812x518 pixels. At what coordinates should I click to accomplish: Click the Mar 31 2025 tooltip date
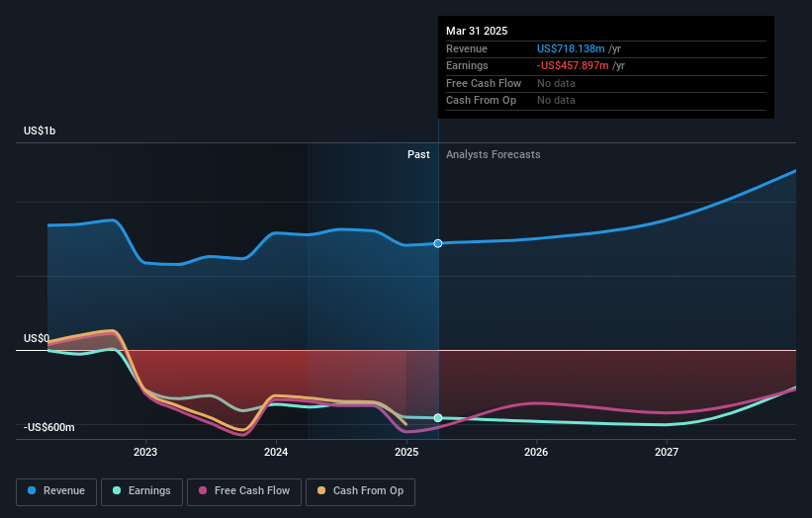click(477, 31)
